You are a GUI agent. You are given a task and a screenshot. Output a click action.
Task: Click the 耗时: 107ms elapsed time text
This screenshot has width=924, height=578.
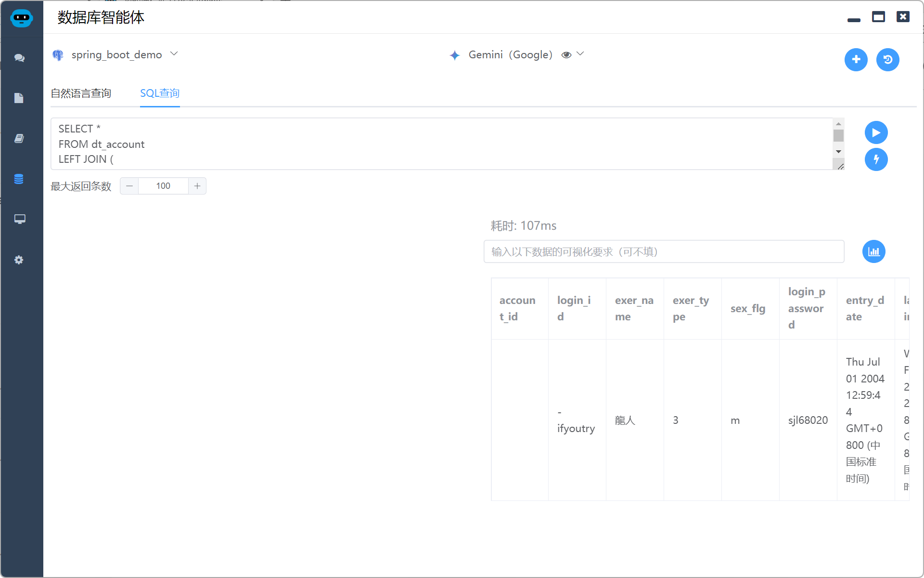pos(524,226)
